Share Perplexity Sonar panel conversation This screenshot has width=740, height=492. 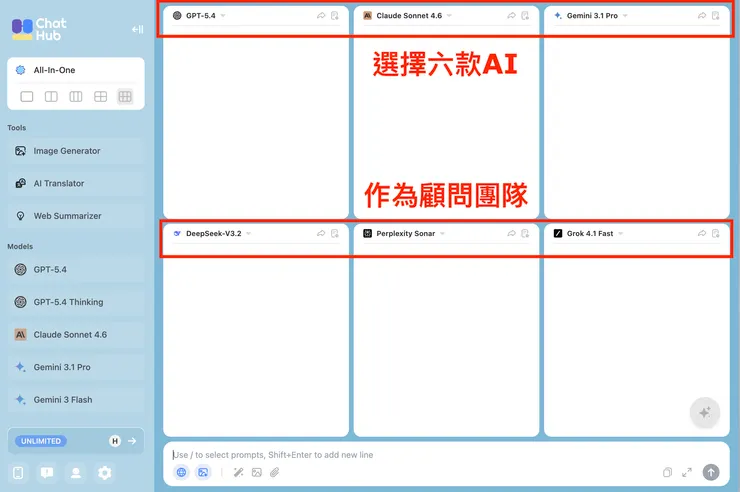point(511,233)
